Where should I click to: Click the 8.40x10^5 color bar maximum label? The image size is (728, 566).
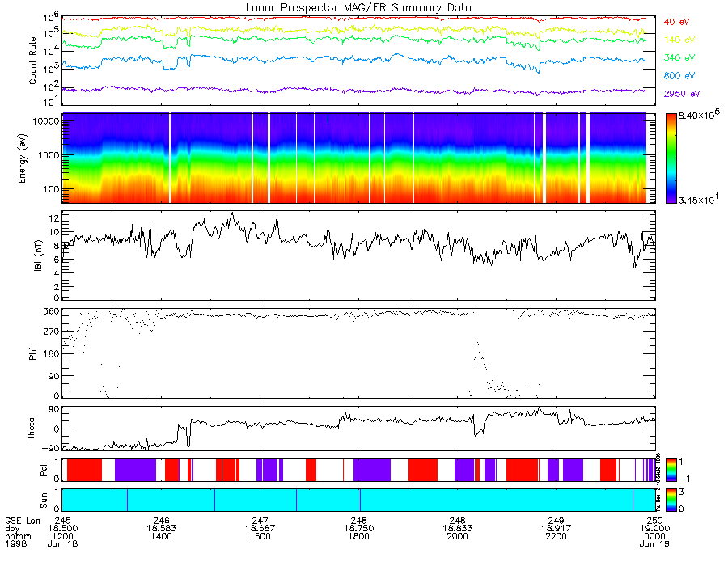click(699, 115)
